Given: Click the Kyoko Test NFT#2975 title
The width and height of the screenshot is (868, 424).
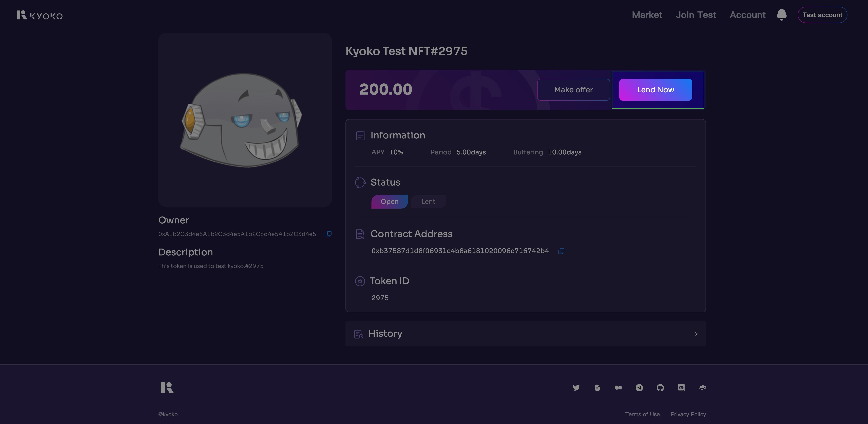Looking at the screenshot, I should [406, 51].
